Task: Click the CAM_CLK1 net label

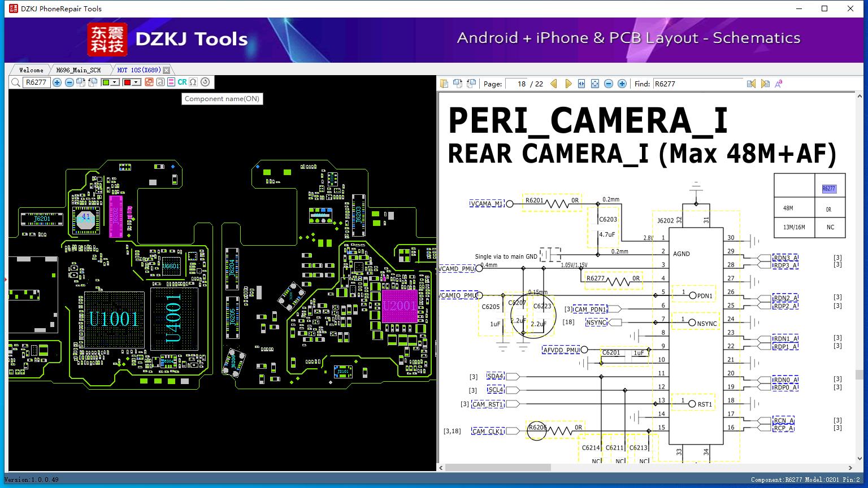Action: pyautogui.click(x=488, y=432)
